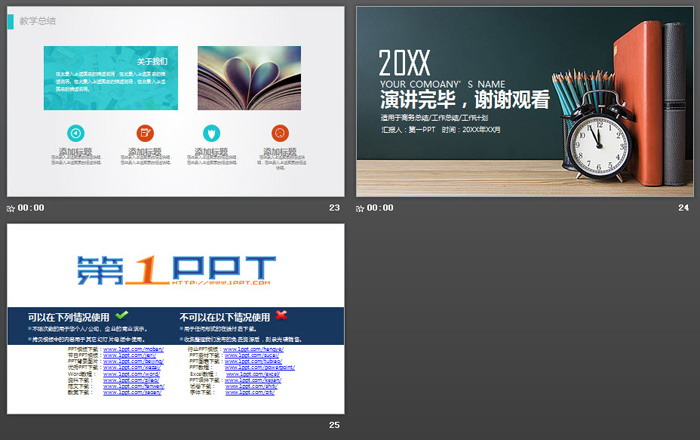
Task: Click the animation star icon under slide 23
Action: 11,208
